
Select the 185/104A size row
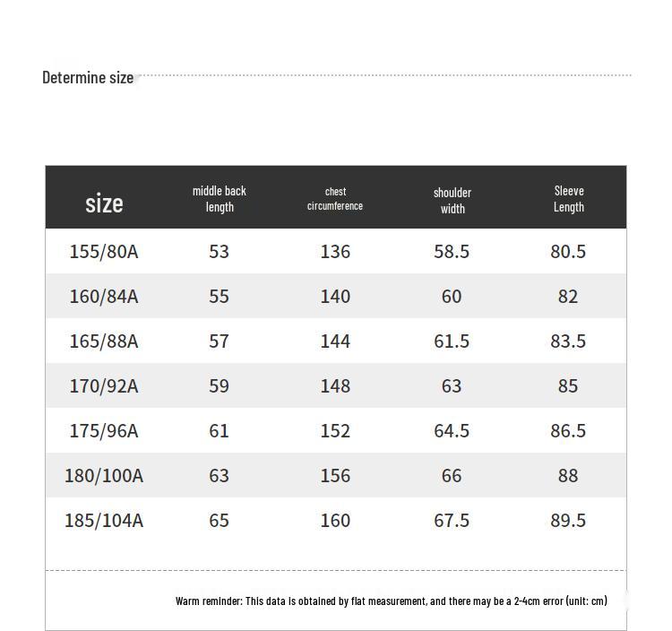[104, 521]
